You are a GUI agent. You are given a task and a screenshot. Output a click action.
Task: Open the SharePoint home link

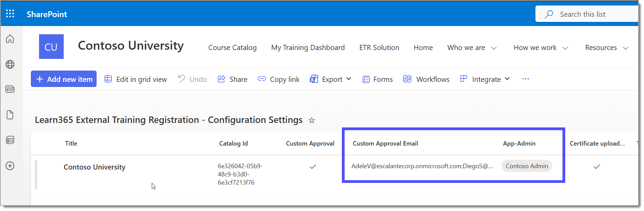pyautogui.click(x=47, y=14)
